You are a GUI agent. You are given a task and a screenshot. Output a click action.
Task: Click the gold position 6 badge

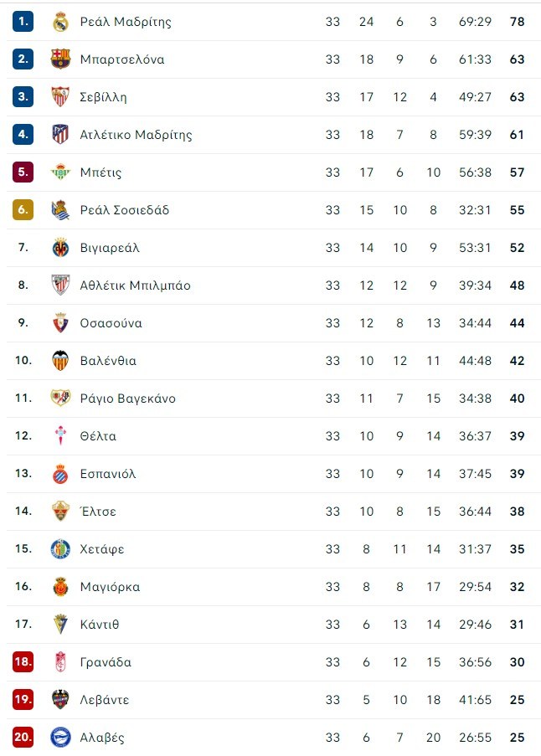[x=23, y=210]
